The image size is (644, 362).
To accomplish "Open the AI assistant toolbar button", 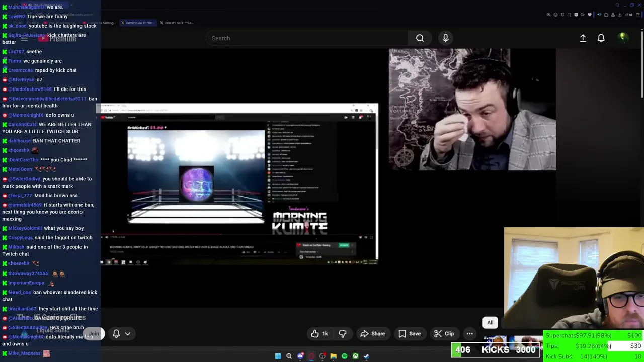I will click(x=629, y=15).
